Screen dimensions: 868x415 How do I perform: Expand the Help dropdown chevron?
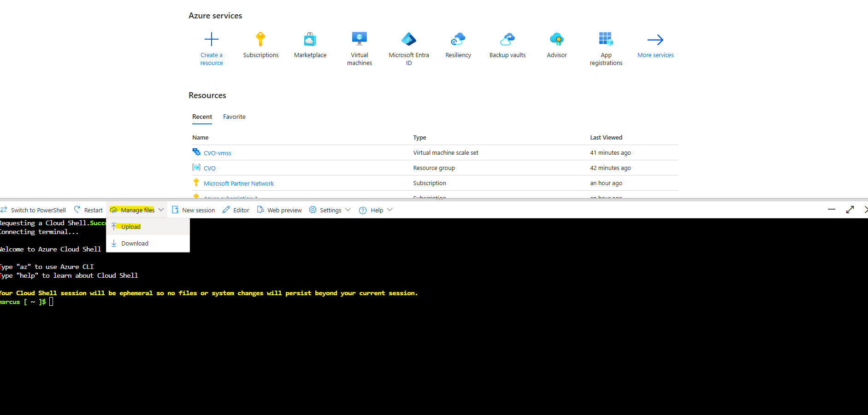[390, 210]
